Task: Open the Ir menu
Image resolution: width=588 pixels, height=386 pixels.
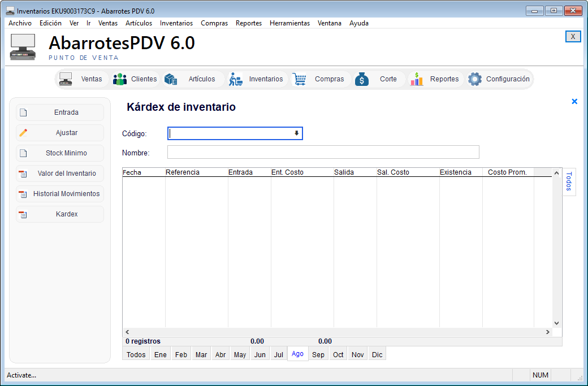Action: pos(89,23)
